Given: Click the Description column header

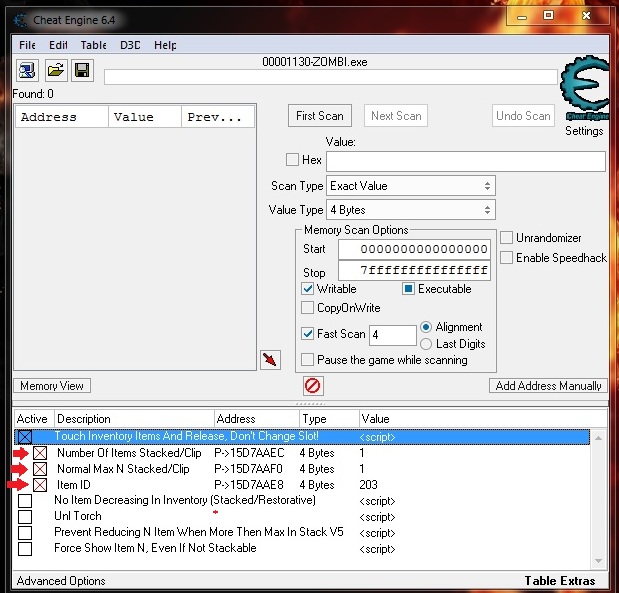Looking at the screenshot, I should pyautogui.click(x=134, y=419).
